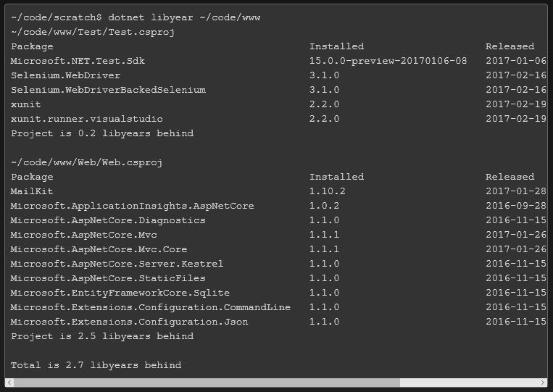
Task: Click the xunit.runner.visualstudio package name
Action: [x=86, y=119]
